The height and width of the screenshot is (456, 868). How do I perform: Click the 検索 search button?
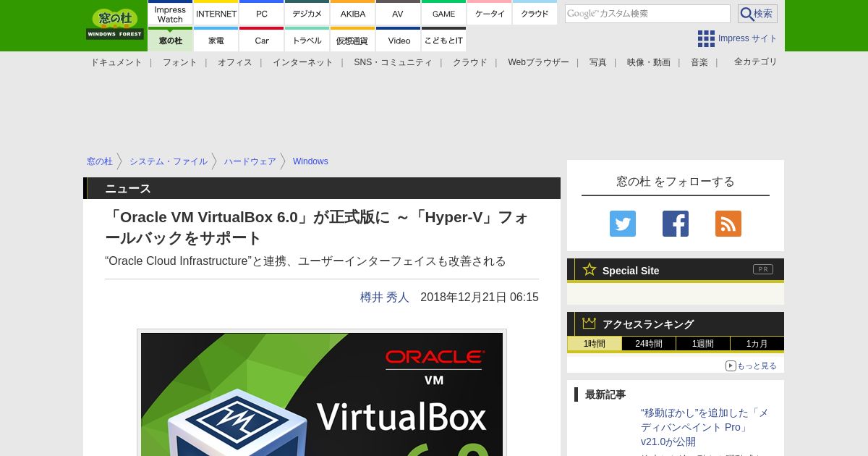point(757,14)
